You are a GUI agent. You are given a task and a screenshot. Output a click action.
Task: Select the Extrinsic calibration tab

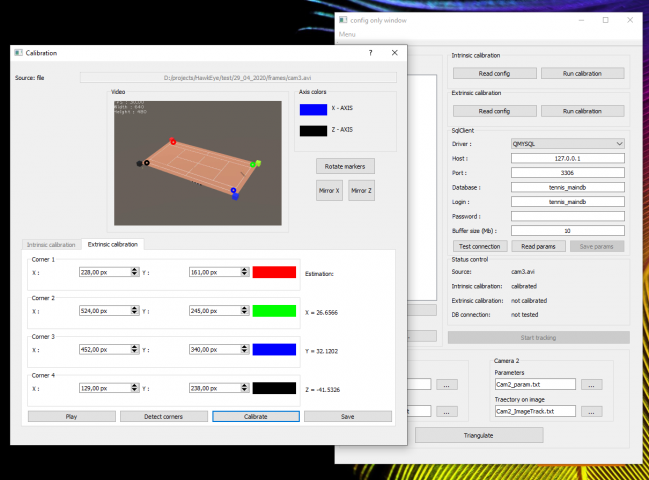[x=113, y=244]
